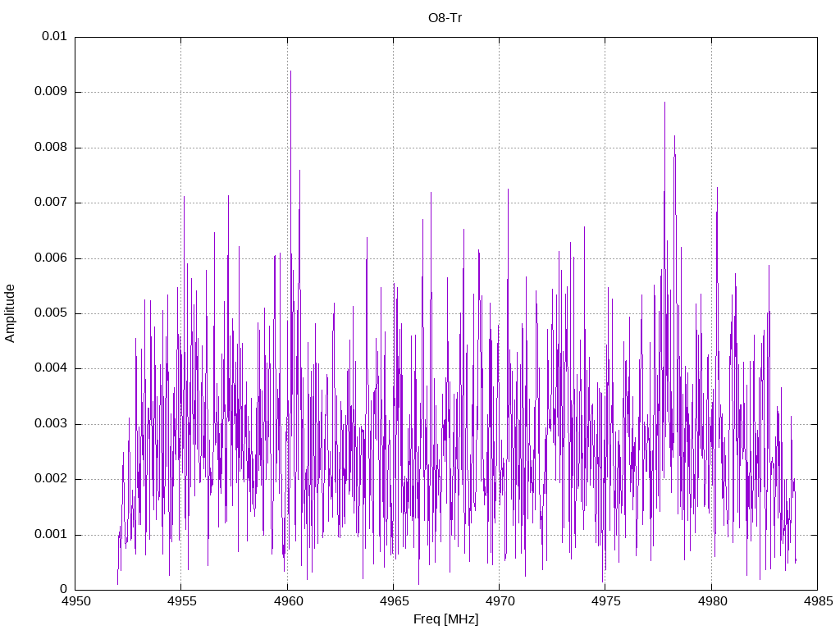Click the 4955 x-axis tick label
The height and width of the screenshot is (630, 840).
click(x=181, y=601)
